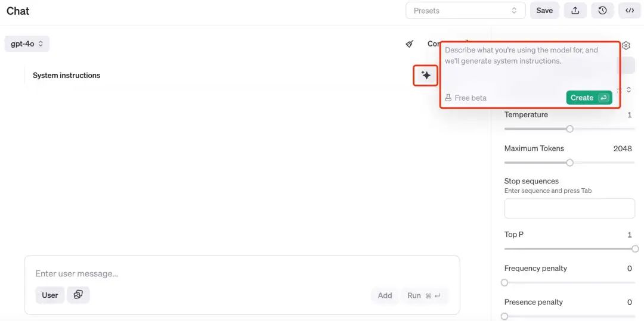The height and width of the screenshot is (321, 644).
Task: Click the image attachment icon beside User
Action: 78,295
